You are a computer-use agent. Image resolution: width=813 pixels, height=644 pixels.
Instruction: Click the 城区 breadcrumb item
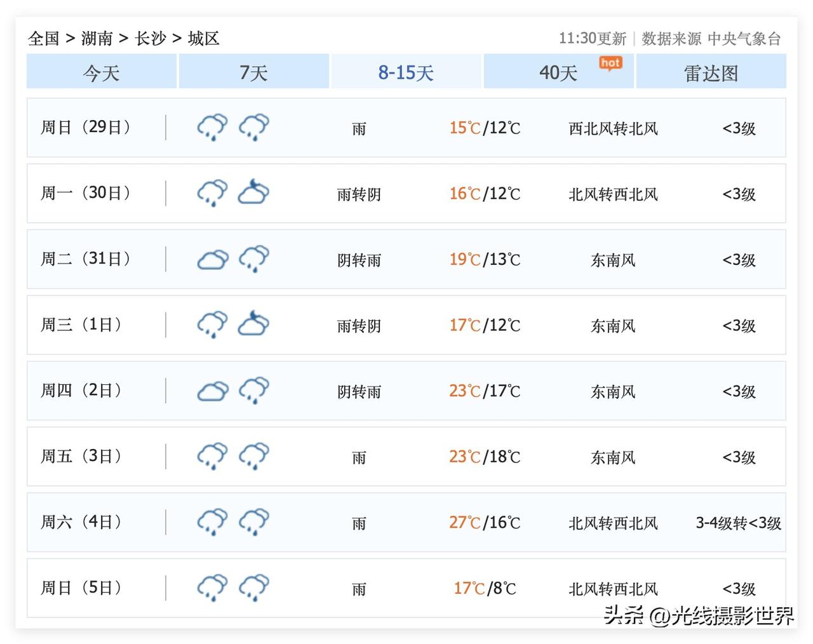[x=203, y=38]
